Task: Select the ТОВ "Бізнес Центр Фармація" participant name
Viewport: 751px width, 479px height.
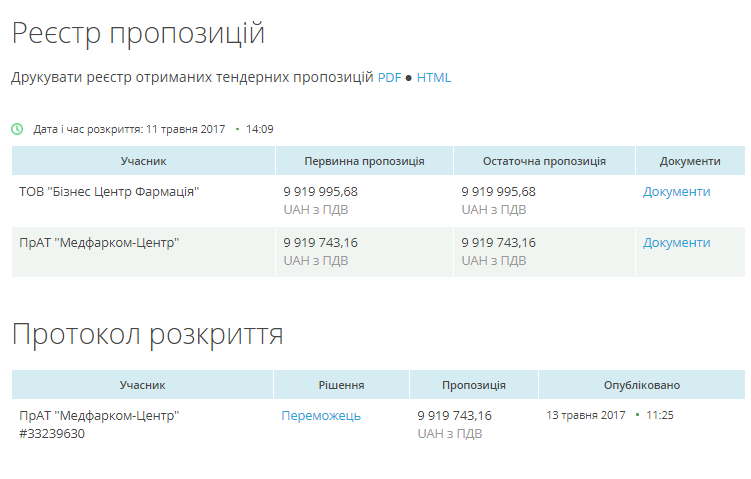Action: pyautogui.click(x=109, y=191)
